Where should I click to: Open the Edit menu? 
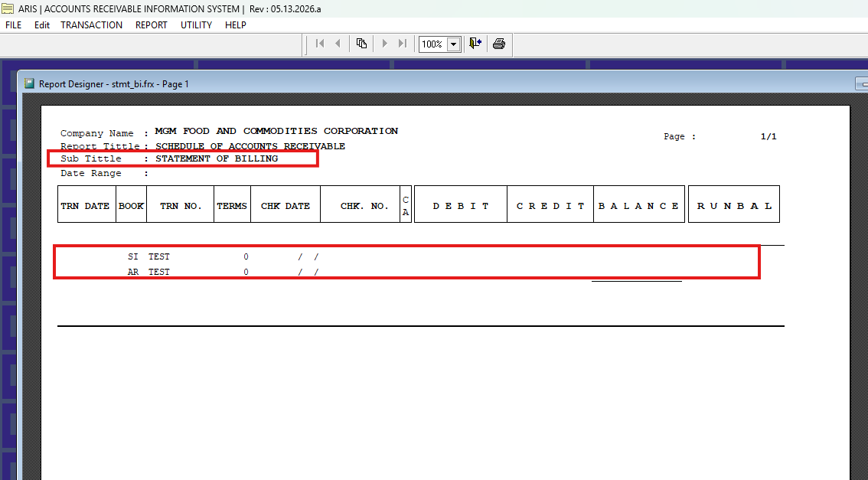pyautogui.click(x=41, y=25)
